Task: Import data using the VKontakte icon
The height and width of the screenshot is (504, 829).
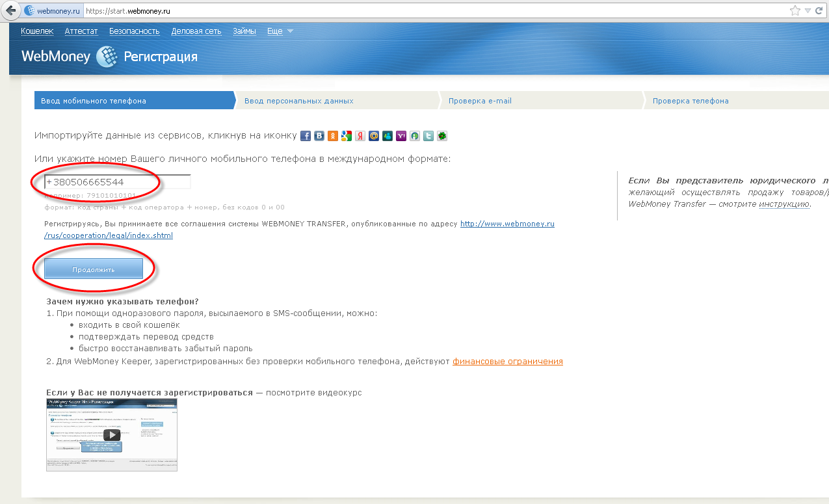Action: pyautogui.click(x=319, y=136)
